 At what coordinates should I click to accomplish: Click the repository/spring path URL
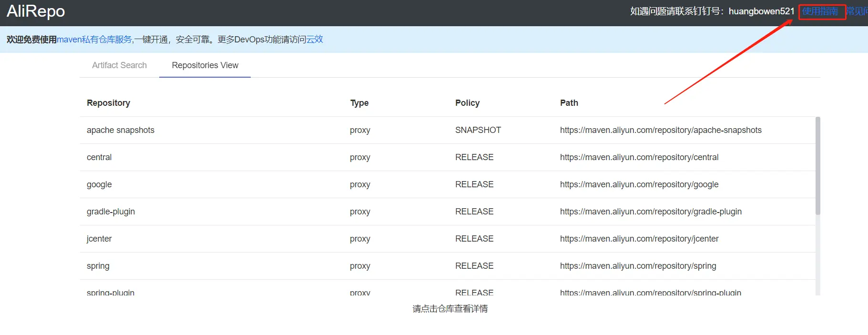pos(638,266)
